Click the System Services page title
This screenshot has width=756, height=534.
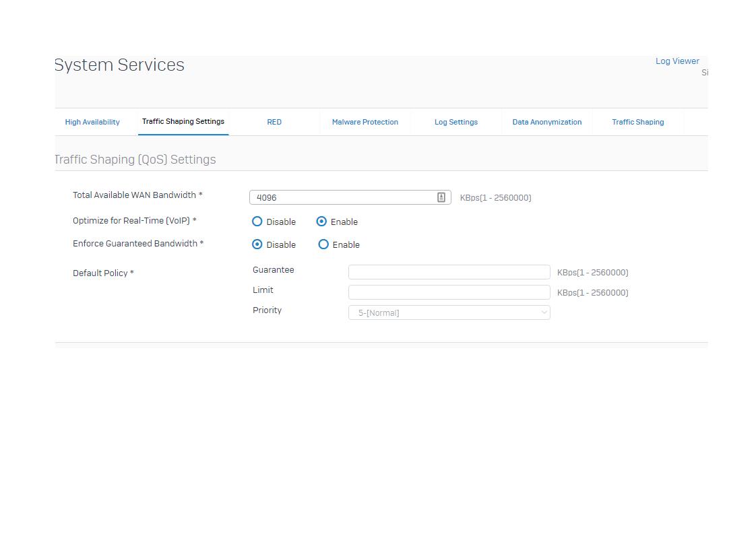119,65
